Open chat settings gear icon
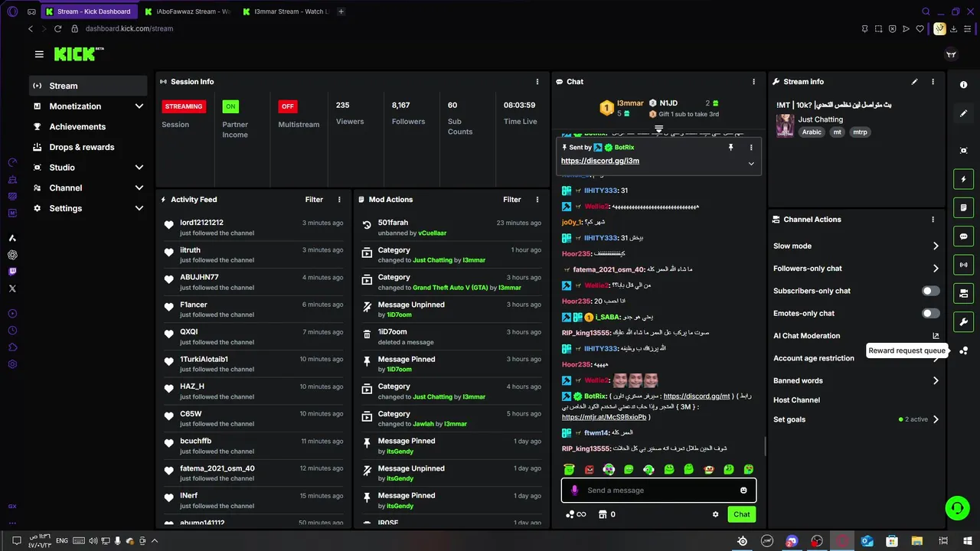 [x=716, y=514]
